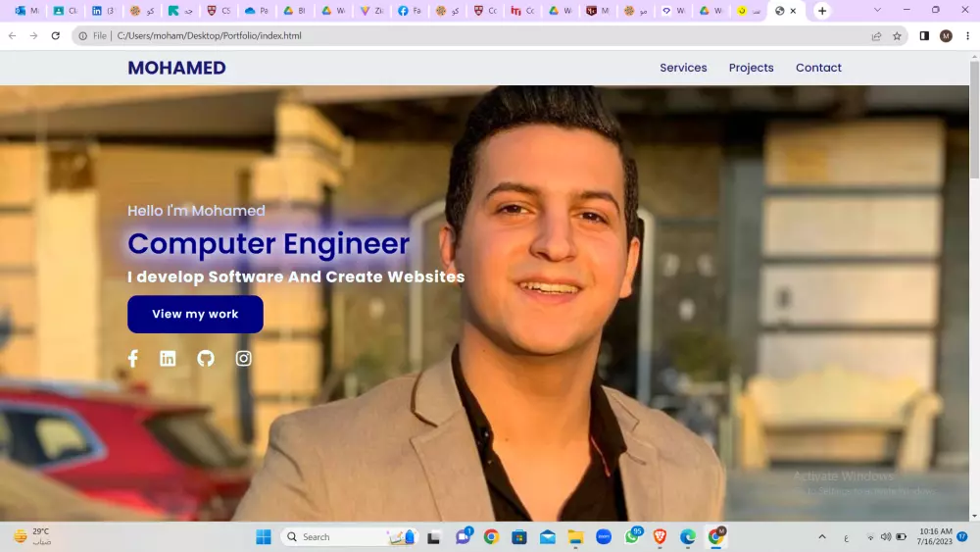Screen dimensions: 980x552
Task: Open the Instagram social icon on page
Action: click(244, 358)
